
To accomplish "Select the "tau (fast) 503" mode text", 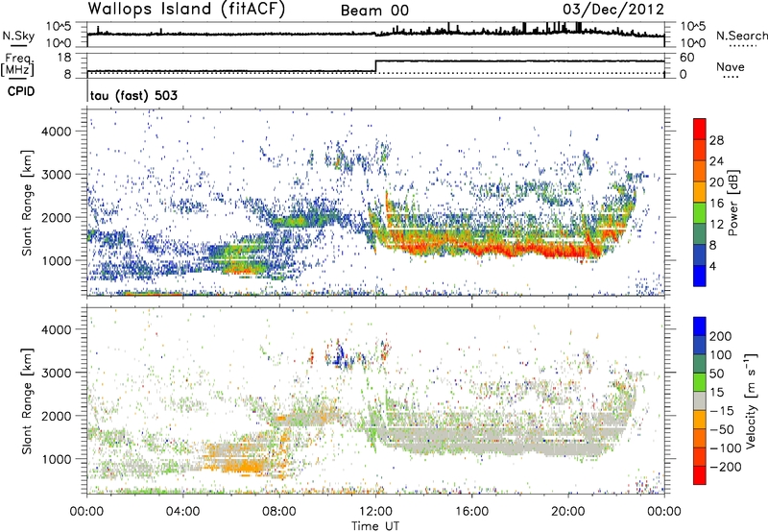I will pyautogui.click(x=133, y=95).
